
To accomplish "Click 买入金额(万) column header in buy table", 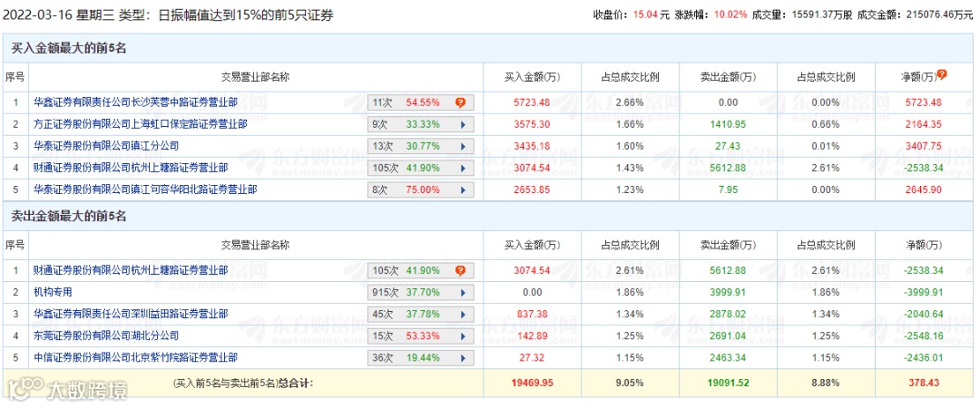I will [x=532, y=77].
